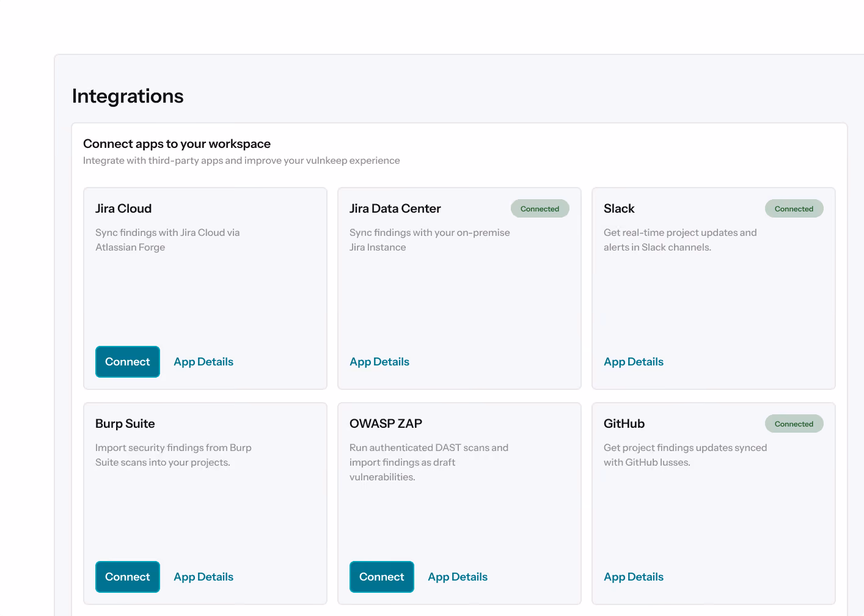Image resolution: width=864 pixels, height=616 pixels.
Task: Open App Details for GitHub
Action: [634, 577]
